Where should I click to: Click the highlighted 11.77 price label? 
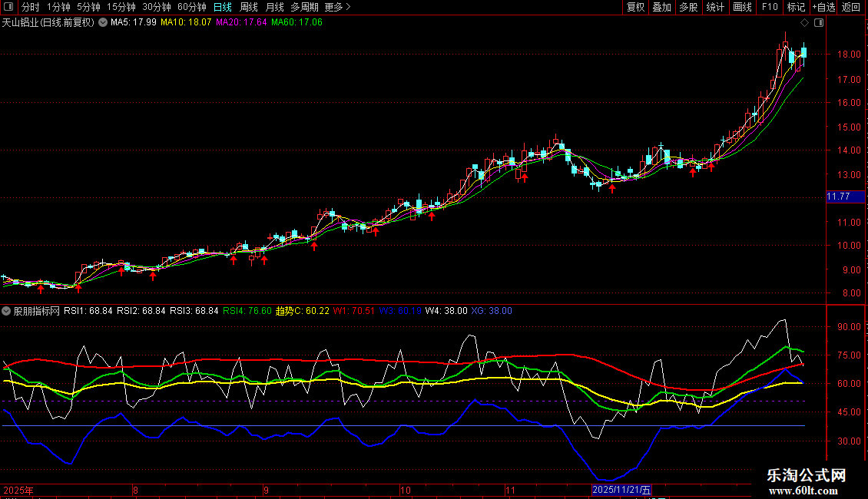click(845, 197)
